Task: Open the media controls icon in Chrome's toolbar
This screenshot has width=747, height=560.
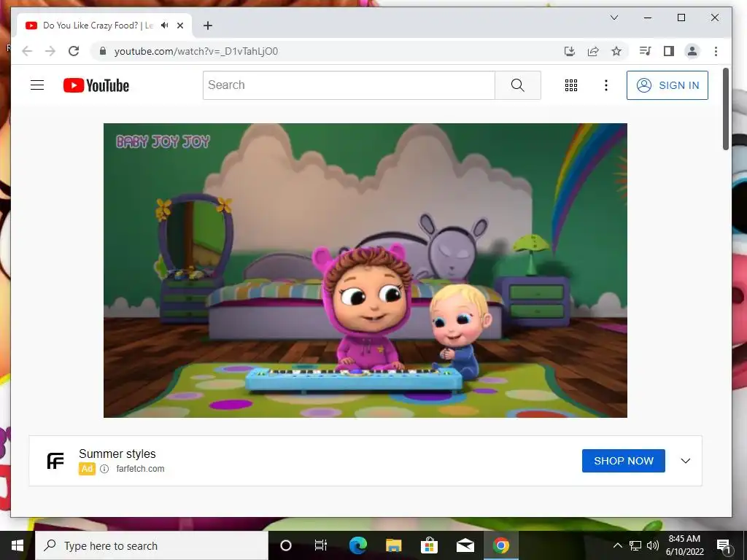Action: click(x=645, y=51)
